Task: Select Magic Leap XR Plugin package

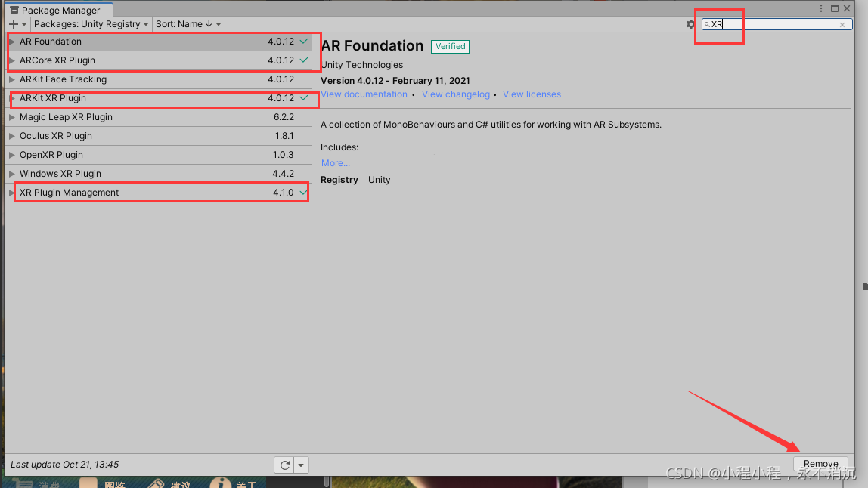Action: (x=158, y=117)
